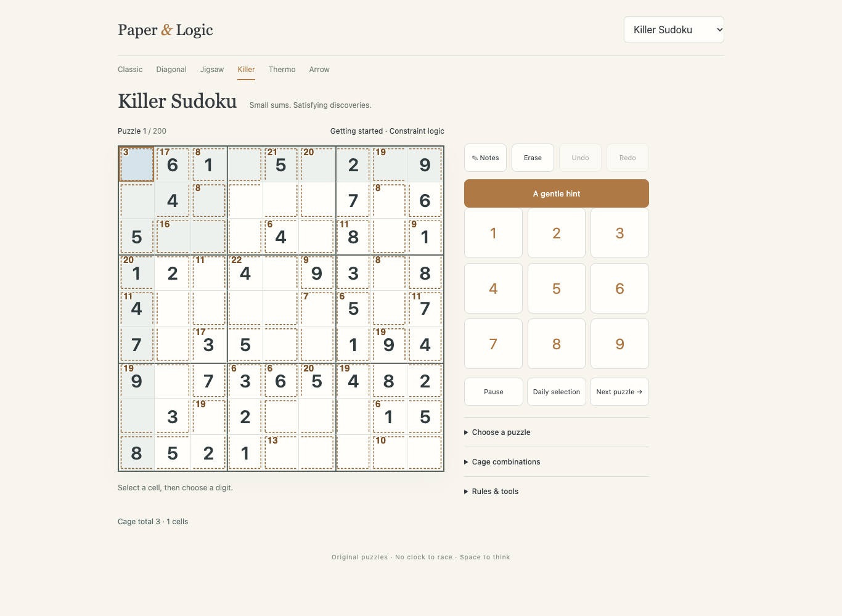842x616 pixels.
Task: Choose digit 8 on the number pad
Action: coord(557,344)
